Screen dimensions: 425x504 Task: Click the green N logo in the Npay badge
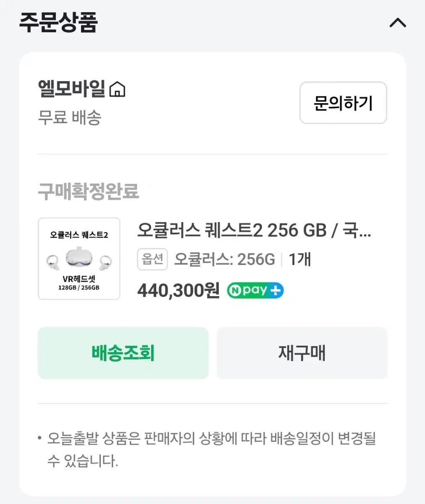[235, 290]
